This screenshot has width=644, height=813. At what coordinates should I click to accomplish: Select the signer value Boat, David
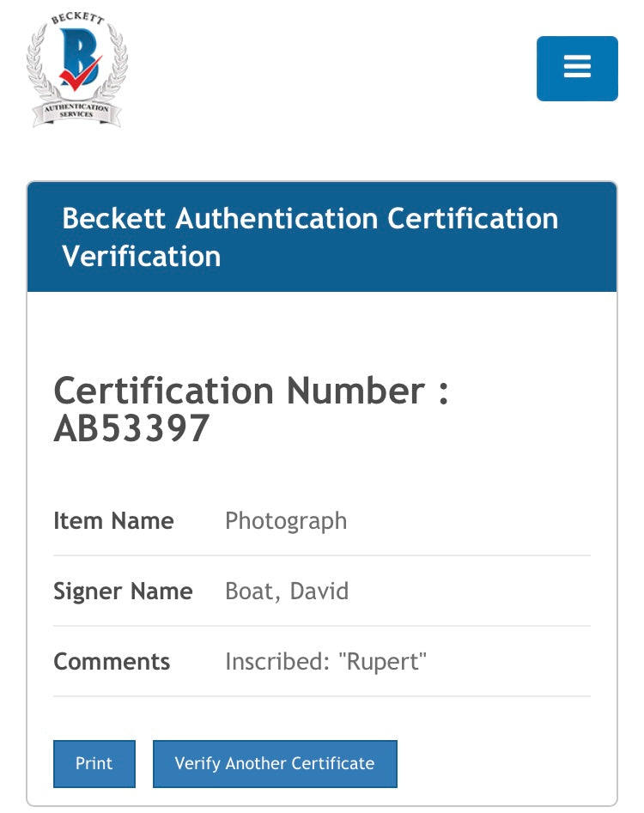pos(287,592)
